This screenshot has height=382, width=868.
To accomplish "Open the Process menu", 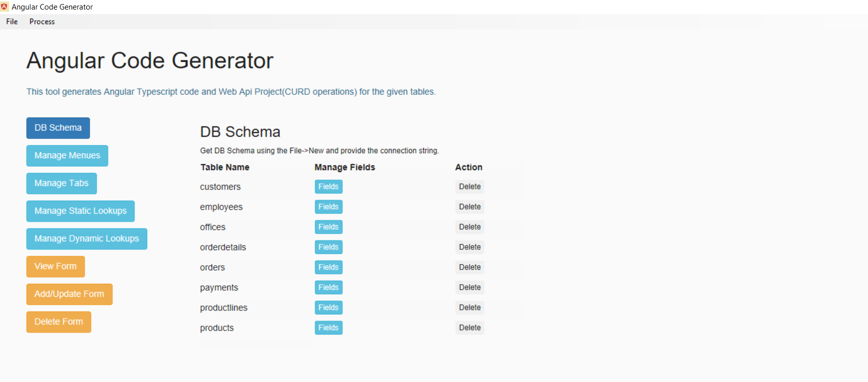I will click(x=42, y=22).
